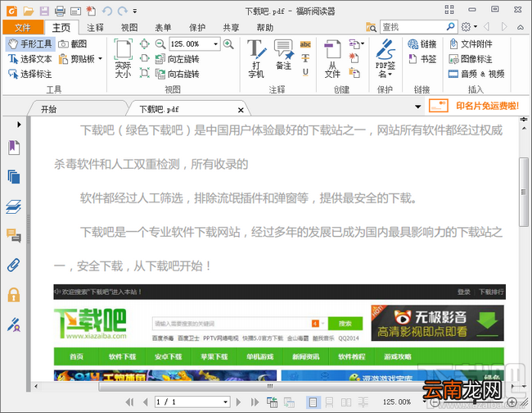Open the Bookmarks side panel
532x413 pixels.
pos(14,147)
